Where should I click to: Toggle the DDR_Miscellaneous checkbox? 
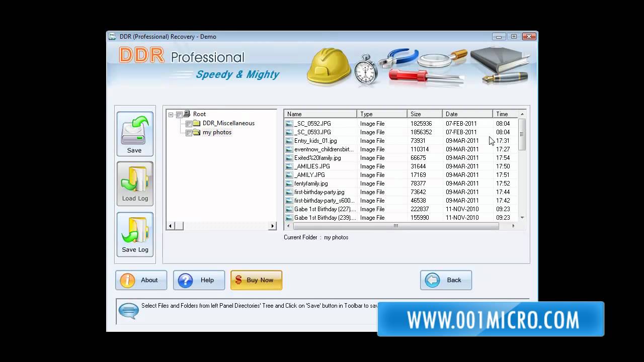(189, 124)
